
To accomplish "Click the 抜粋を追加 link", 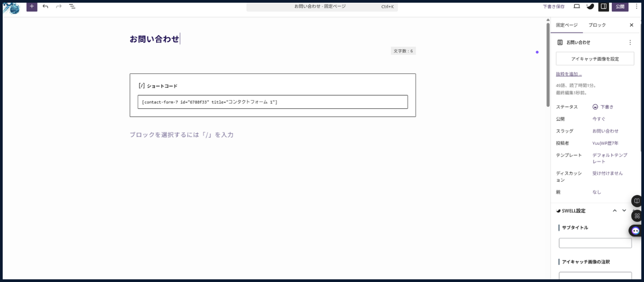I will pyautogui.click(x=569, y=74).
